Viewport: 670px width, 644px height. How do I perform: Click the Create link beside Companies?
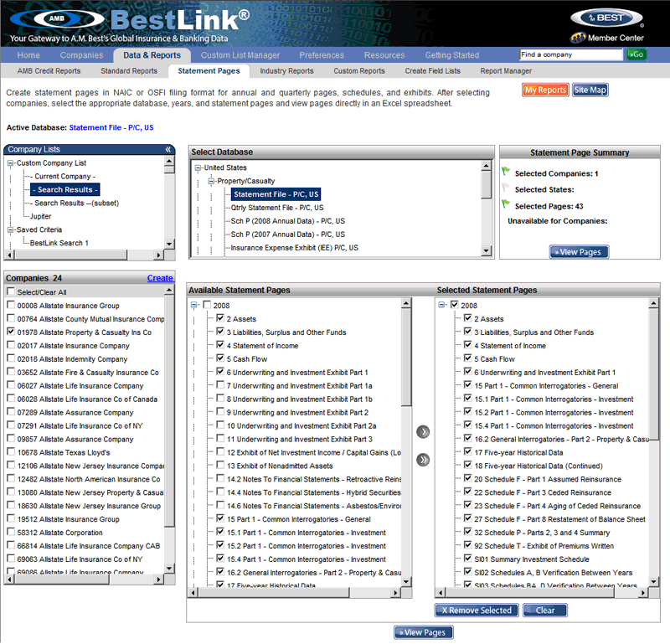(x=160, y=278)
